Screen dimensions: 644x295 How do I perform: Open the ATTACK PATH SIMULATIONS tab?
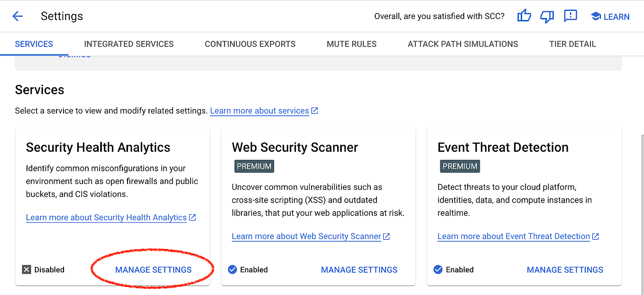(462, 44)
